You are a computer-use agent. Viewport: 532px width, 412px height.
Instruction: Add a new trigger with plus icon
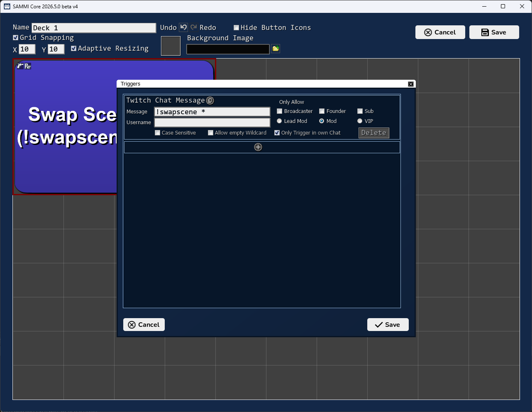[x=258, y=147]
